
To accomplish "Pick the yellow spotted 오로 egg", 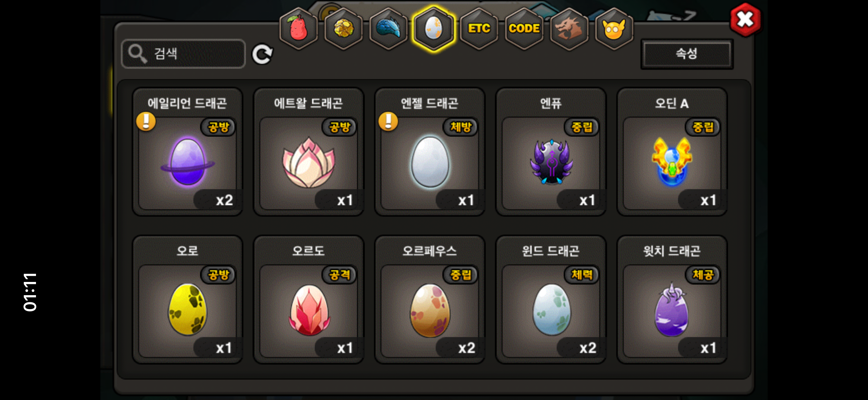I will [x=187, y=300].
